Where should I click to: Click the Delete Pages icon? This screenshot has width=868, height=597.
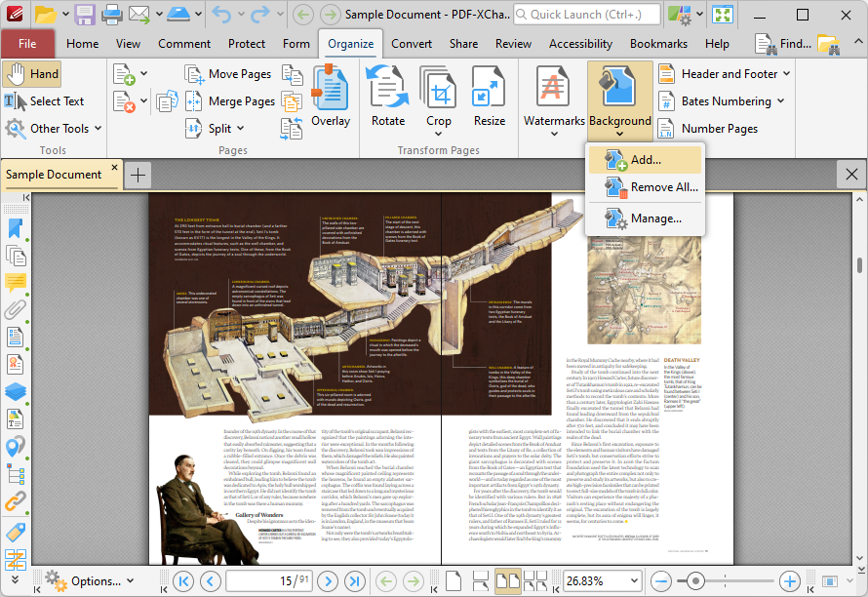124,101
